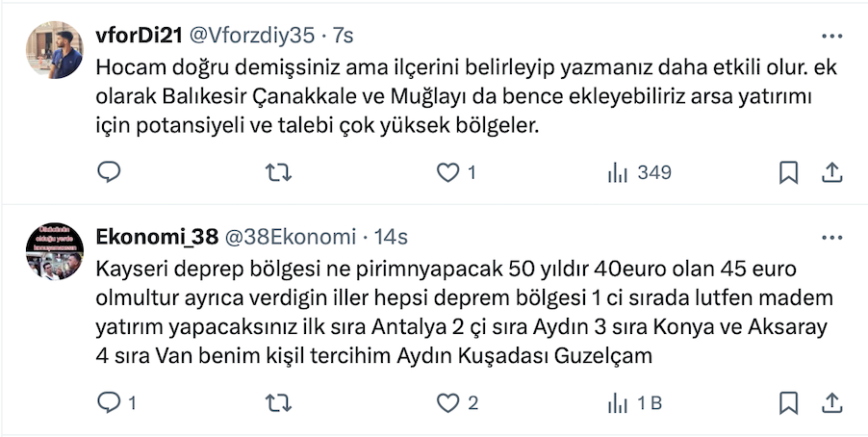Open more options for Ekonomi_38's tweet
The height and width of the screenshot is (437, 868).
pyautogui.click(x=831, y=237)
